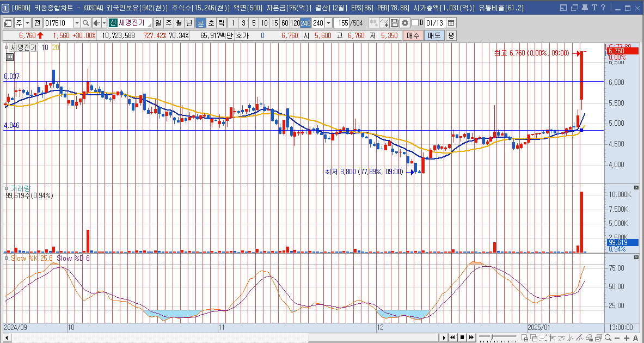Click the fast-forward button in chart playback
This screenshot has height=343, width=644.
click(x=471, y=337)
